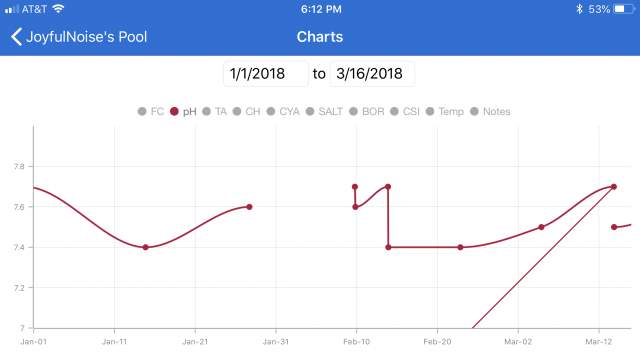
Task: Open the end date 3/16/2018 picker
Action: [372, 74]
